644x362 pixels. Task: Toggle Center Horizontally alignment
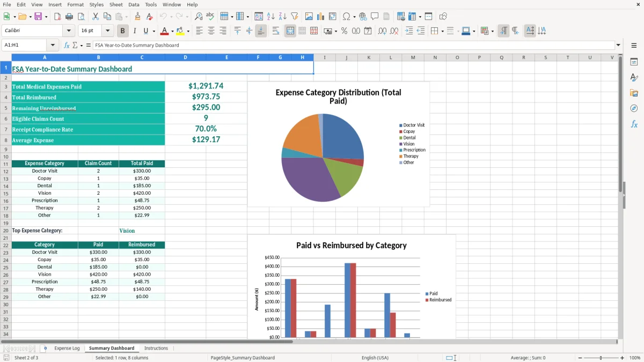click(x=211, y=31)
